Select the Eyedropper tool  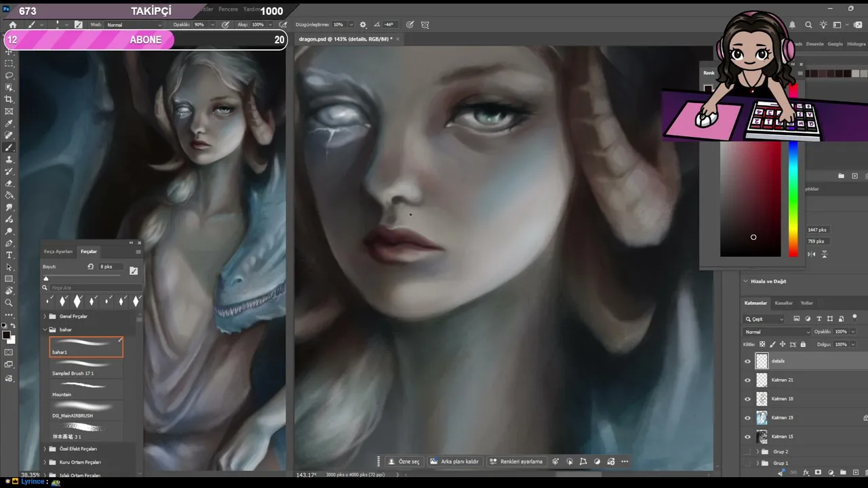pos(9,123)
